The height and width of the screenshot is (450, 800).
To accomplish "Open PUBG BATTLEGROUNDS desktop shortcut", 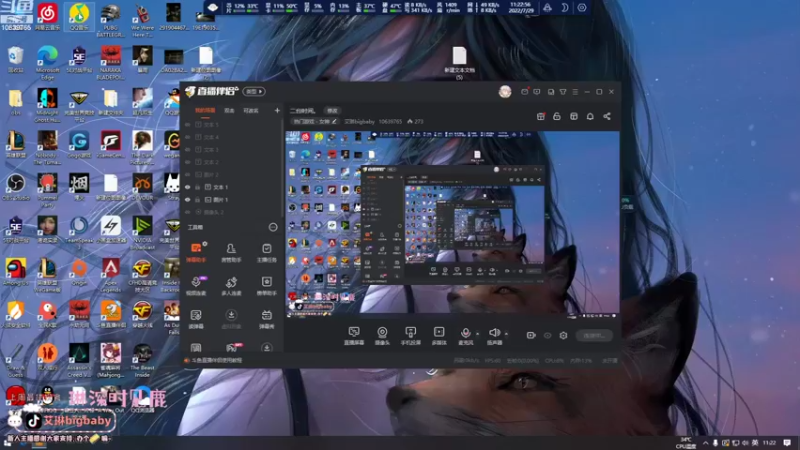I will click(x=110, y=20).
